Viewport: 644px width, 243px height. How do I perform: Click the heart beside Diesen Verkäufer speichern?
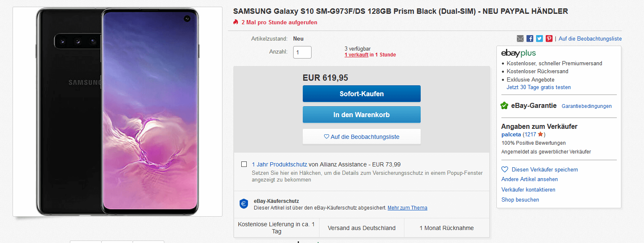click(x=505, y=169)
